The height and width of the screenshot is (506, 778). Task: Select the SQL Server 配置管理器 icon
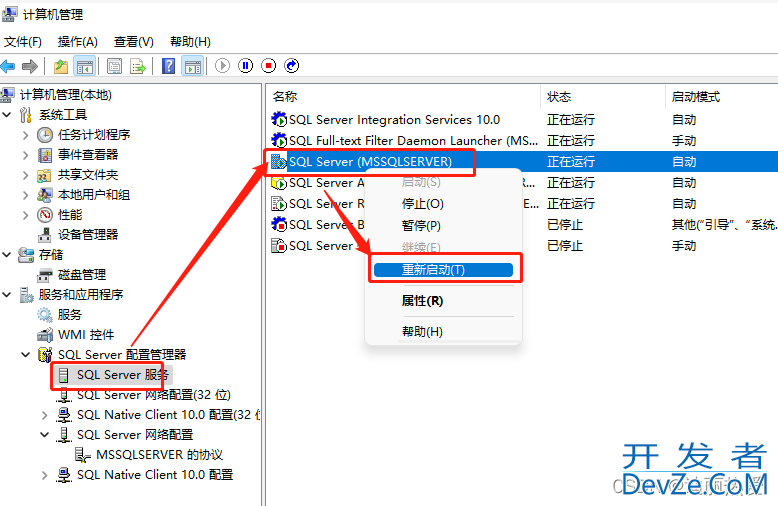(45, 355)
